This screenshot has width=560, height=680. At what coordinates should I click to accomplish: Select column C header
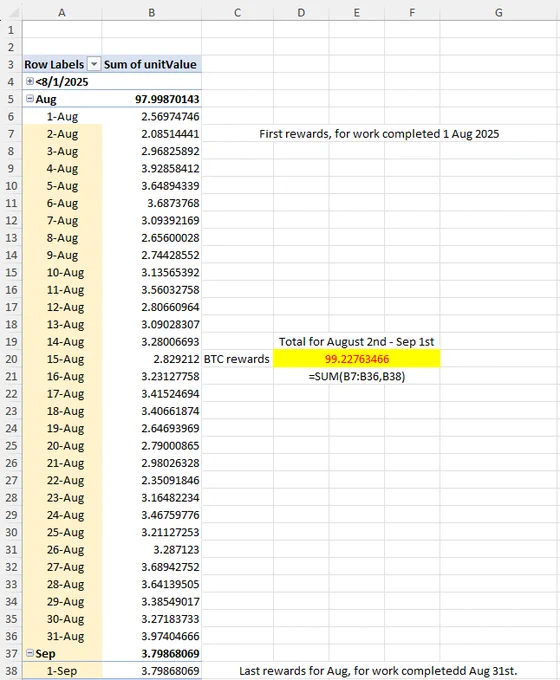(x=237, y=13)
